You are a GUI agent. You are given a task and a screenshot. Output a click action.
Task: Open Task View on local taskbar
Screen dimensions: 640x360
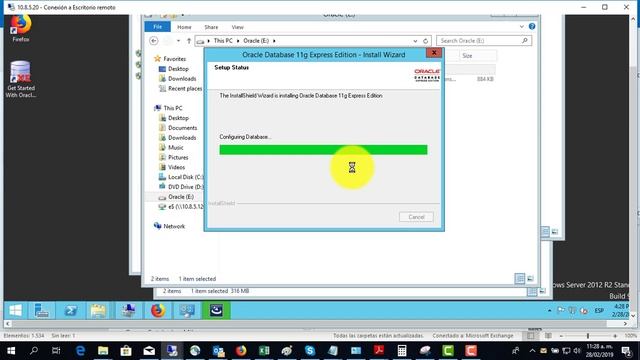56,351
